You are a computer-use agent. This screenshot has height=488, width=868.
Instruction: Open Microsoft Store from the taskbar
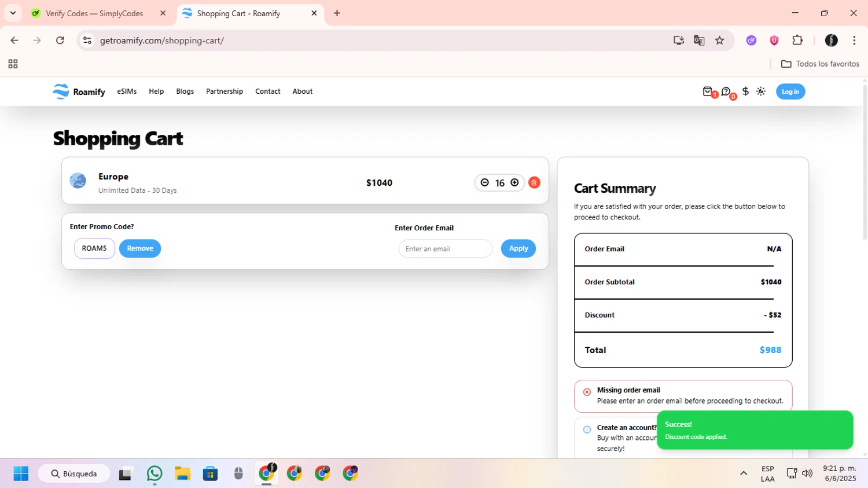point(210,474)
